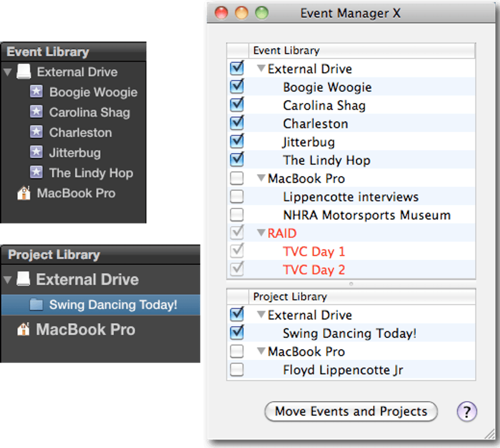Click the Project Library column header
500x448 pixels.
(362, 296)
